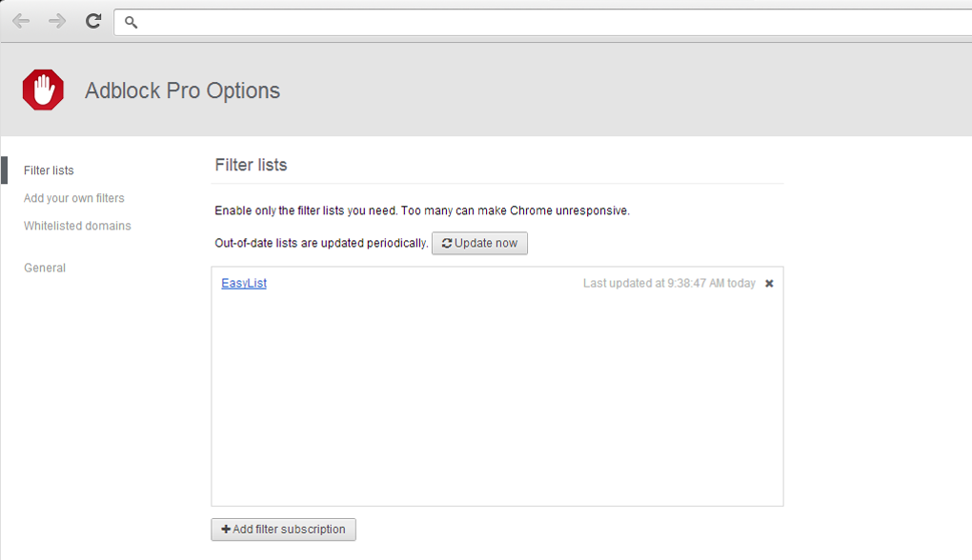Open the Filter lists sidebar section
Screen dimensions: 972x560
coord(49,170)
